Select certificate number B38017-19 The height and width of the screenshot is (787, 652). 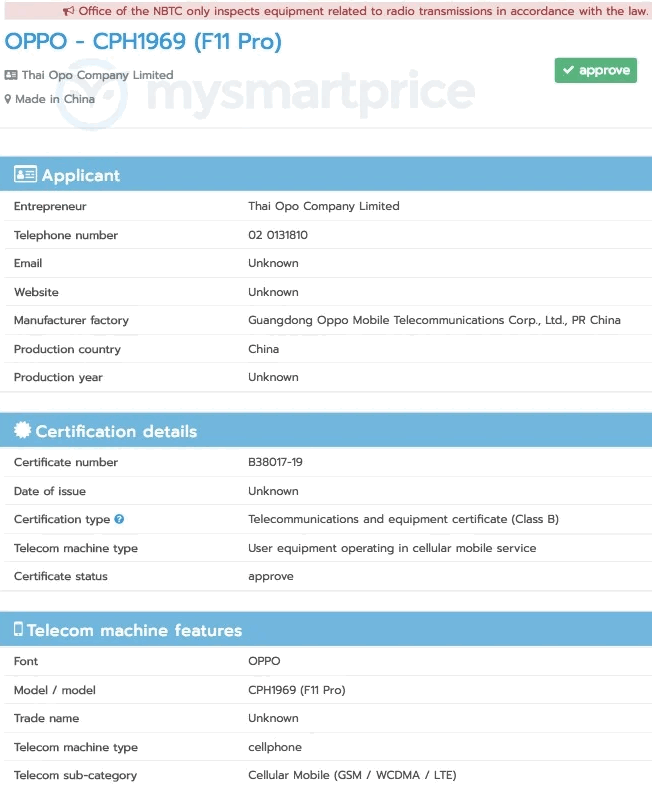coord(275,462)
